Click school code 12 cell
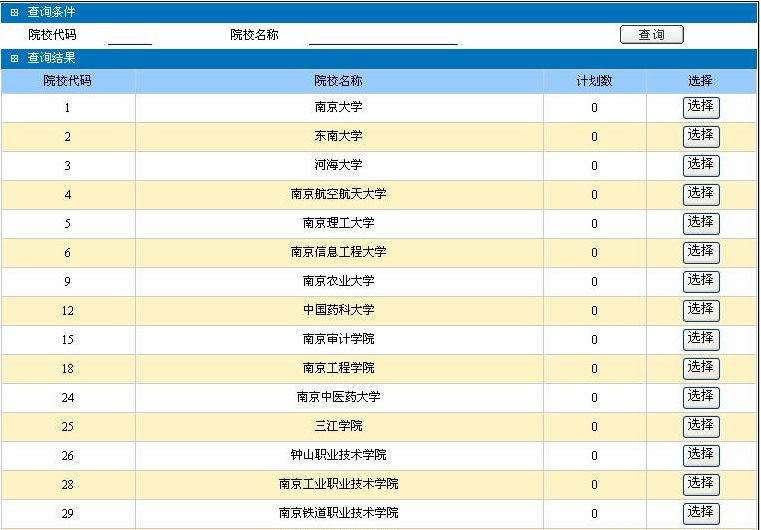 tap(67, 311)
